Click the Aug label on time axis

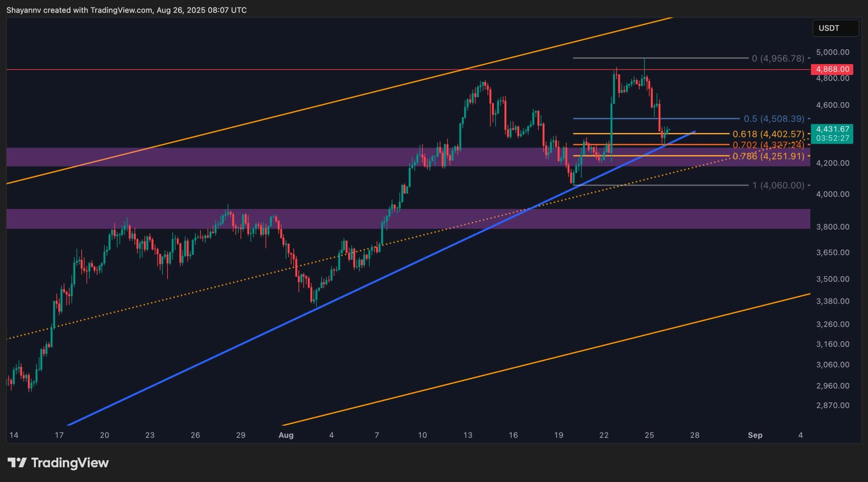285,435
